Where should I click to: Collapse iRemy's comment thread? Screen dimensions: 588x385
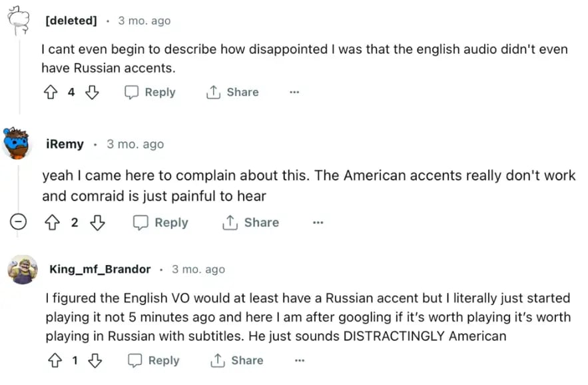click(x=19, y=222)
